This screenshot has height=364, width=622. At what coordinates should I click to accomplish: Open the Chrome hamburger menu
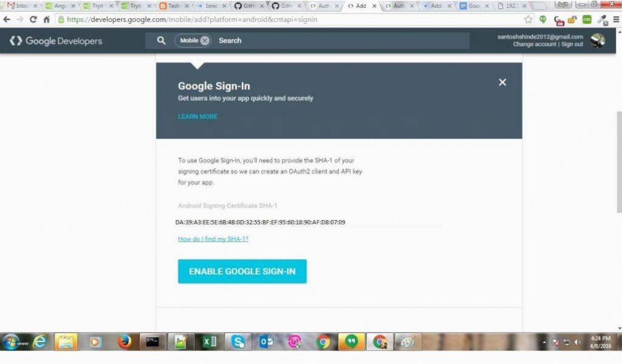[616, 19]
